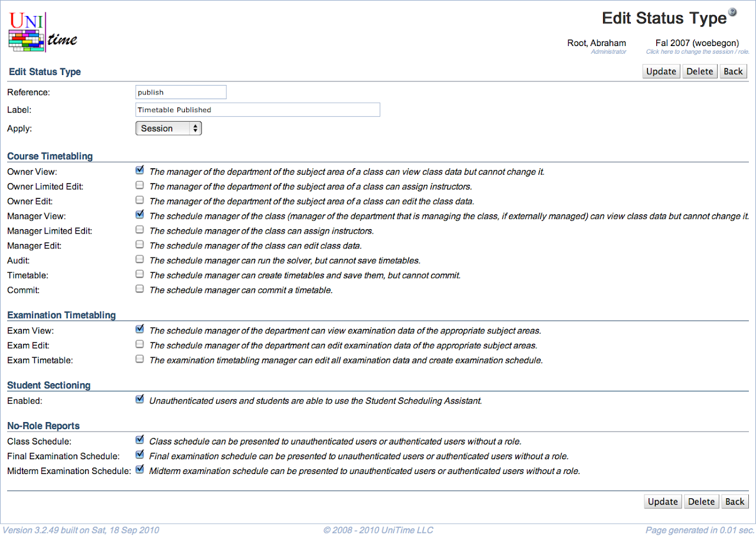Click the top Delete button
The width and height of the screenshot is (756, 536).
click(x=700, y=71)
